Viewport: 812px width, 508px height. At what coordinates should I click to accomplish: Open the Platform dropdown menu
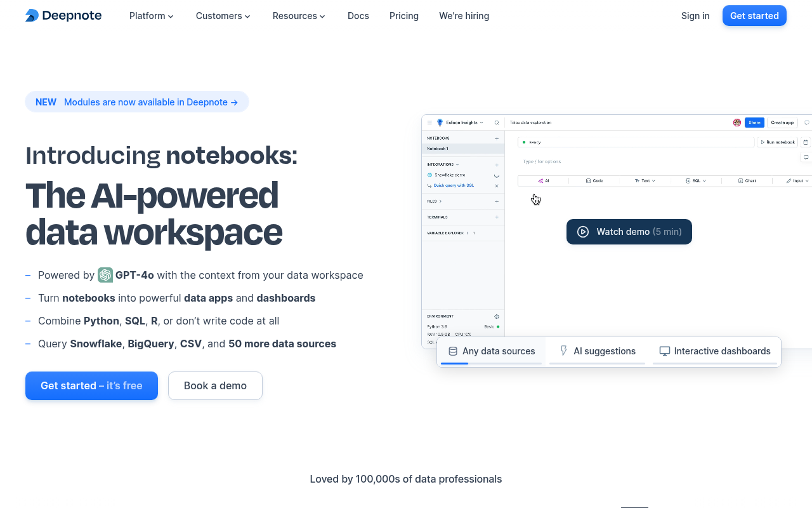point(151,16)
